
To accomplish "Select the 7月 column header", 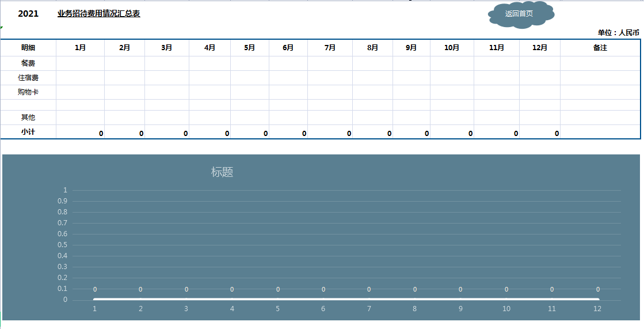I will pos(330,48).
